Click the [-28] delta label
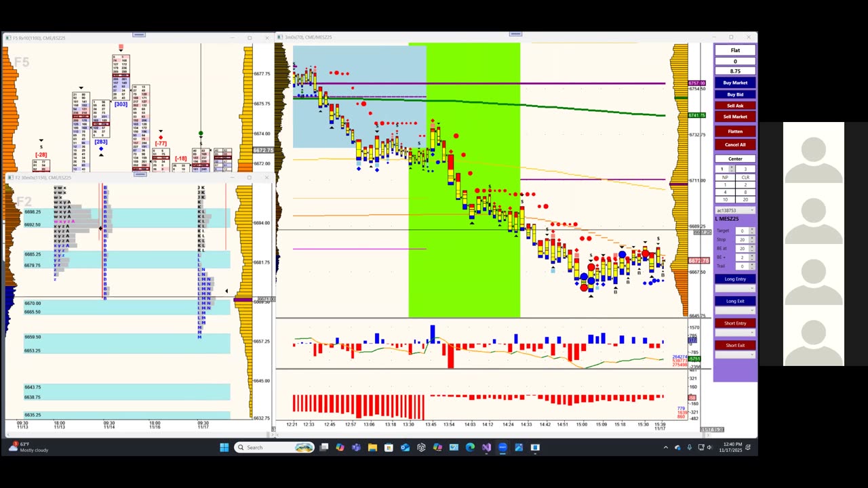Screen dimensions: 868x488 [x=41, y=155]
